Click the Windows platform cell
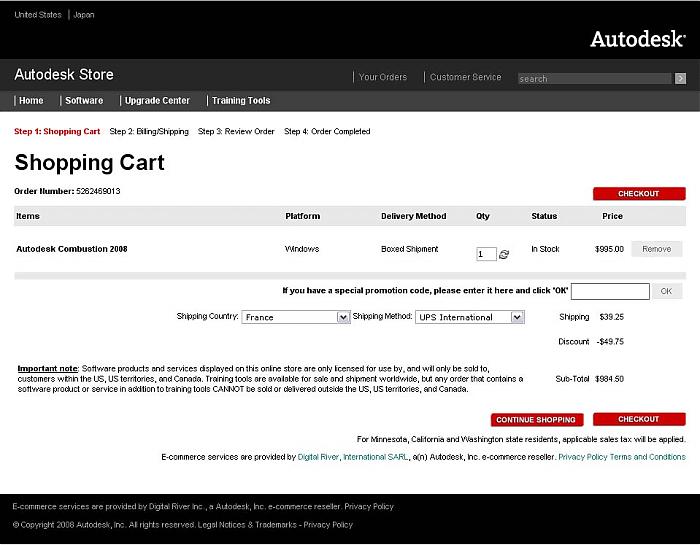The image size is (700, 545). click(x=302, y=249)
